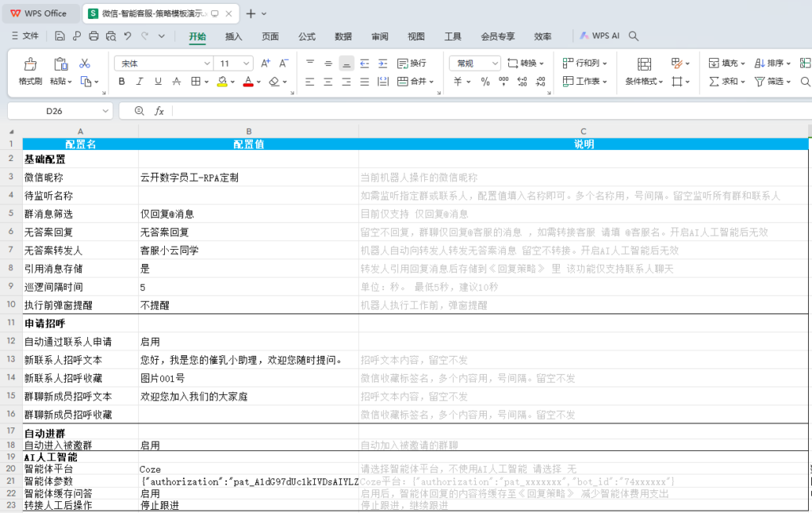This screenshot has height=513, width=812.
Task: Switch to WPS Office home tab
Action: (40, 13)
